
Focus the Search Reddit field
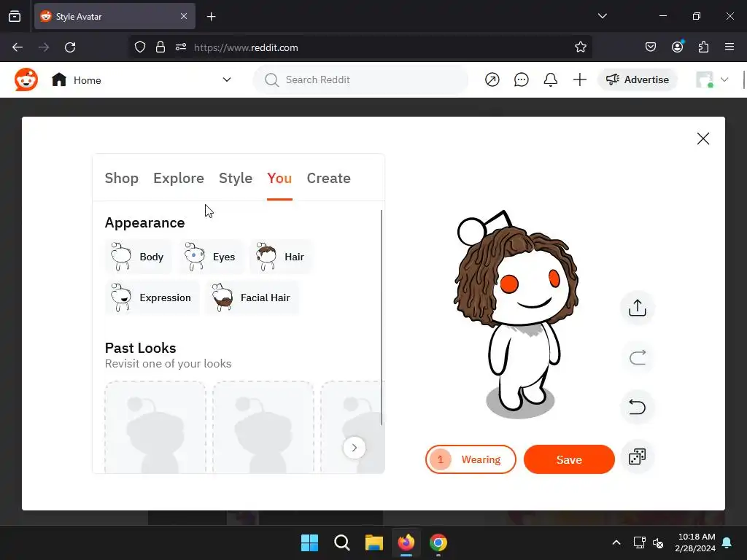pyautogui.click(x=360, y=79)
